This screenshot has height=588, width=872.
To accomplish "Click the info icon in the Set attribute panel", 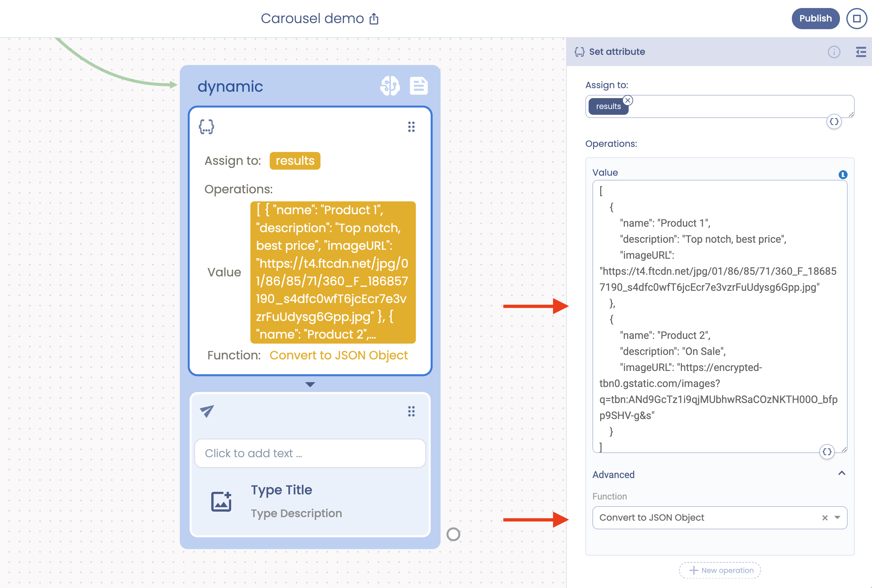I will (834, 53).
